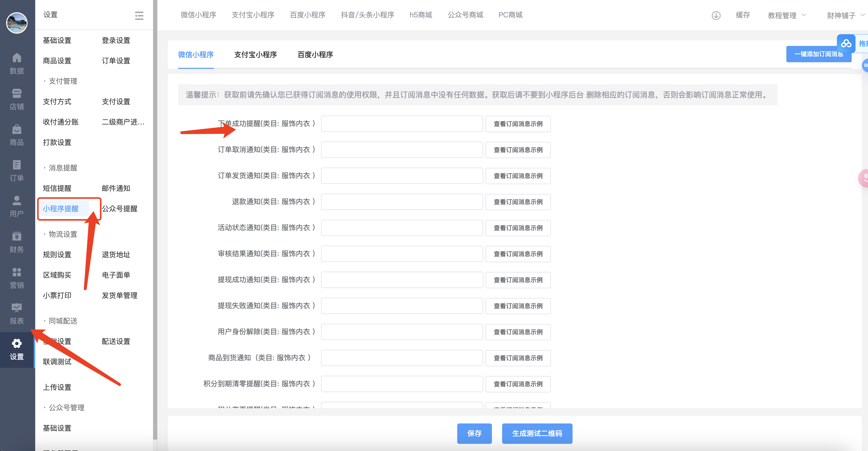Image resolution: width=868 pixels, height=451 pixels.
Task: View subscription example for 退款通知
Action: [x=518, y=202]
